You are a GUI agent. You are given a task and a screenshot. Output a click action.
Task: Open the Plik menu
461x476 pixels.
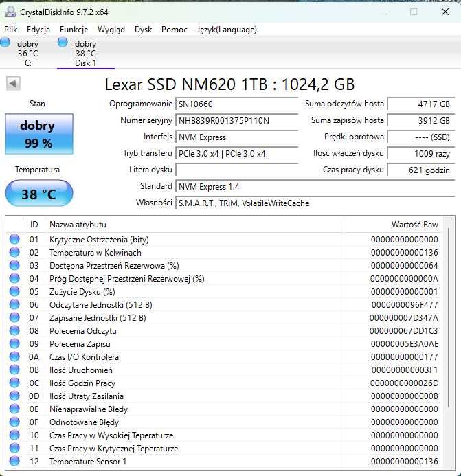tap(10, 30)
